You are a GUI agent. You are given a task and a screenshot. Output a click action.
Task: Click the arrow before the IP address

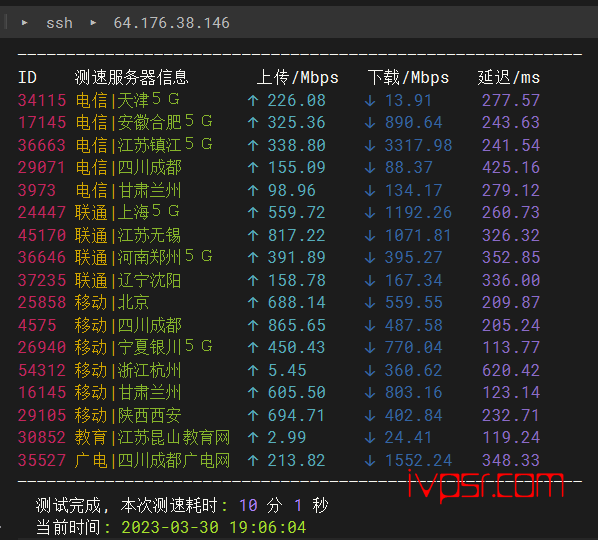93,23
